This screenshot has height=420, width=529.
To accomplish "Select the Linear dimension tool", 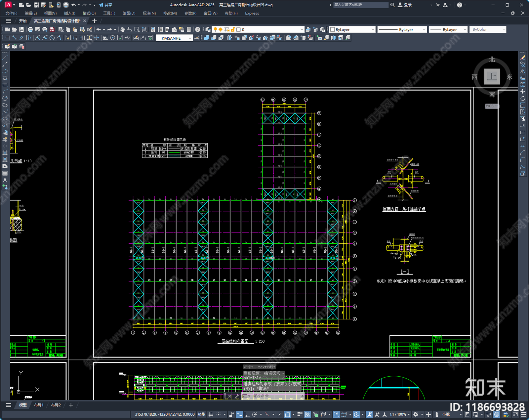I will click(x=8, y=38).
